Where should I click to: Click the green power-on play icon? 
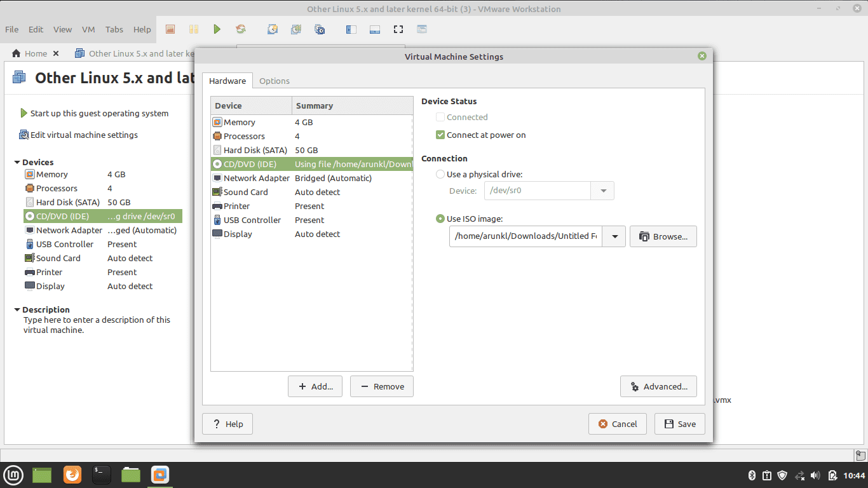click(217, 29)
